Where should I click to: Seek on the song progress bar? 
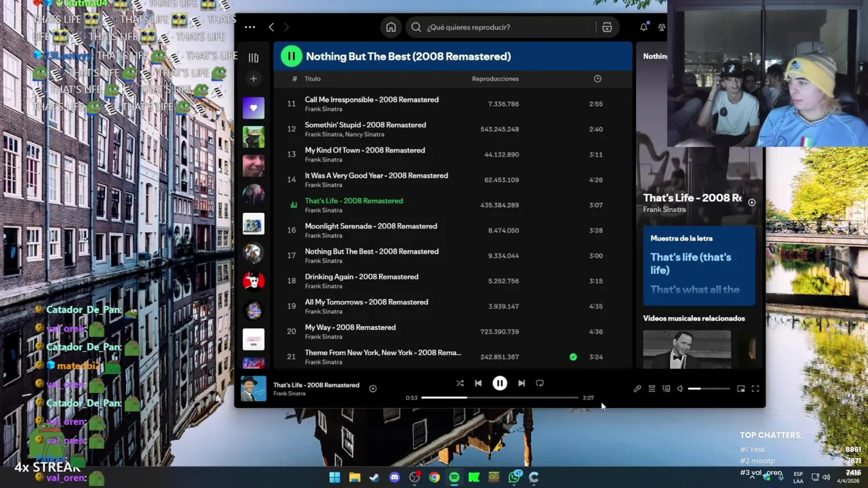pyautogui.click(x=500, y=398)
